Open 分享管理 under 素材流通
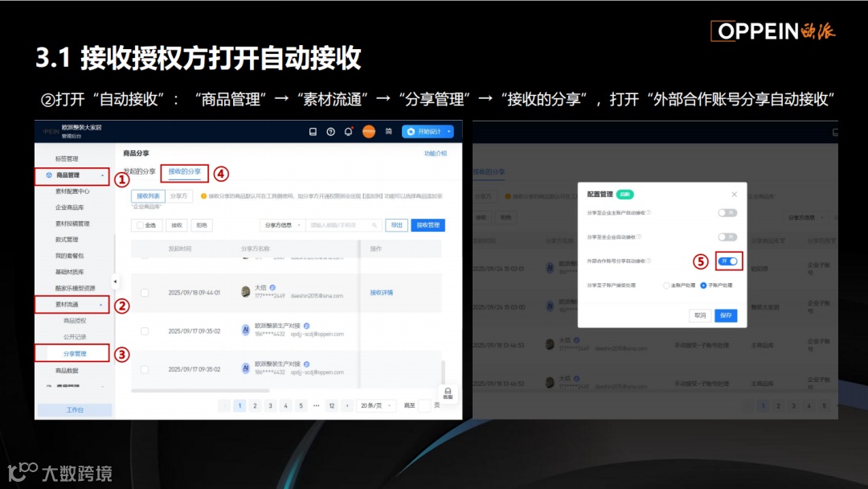The height and width of the screenshot is (489, 868). (75, 353)
